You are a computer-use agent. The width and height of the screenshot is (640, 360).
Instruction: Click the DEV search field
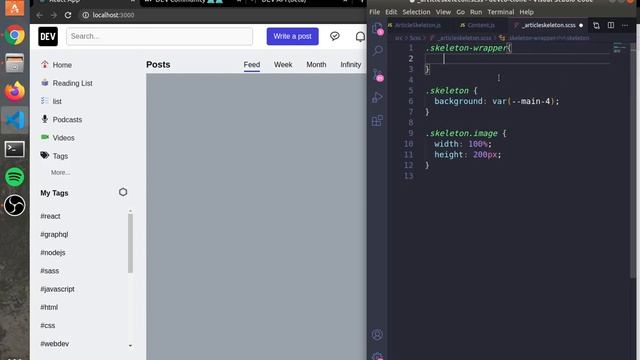pos(160,36)
